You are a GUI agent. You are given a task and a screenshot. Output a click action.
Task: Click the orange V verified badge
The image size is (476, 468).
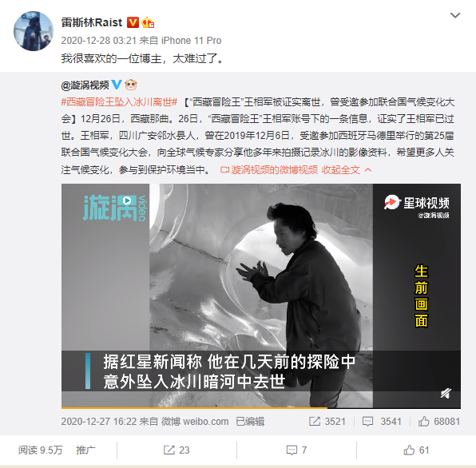pos(133,22)
